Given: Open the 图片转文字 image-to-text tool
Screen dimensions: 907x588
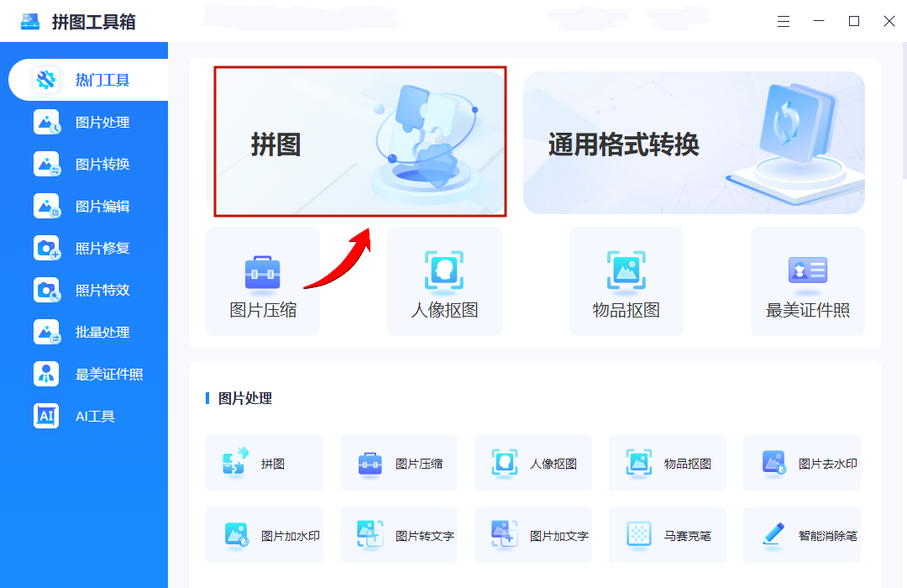Looking at the screenshot, I should point(399,535).
